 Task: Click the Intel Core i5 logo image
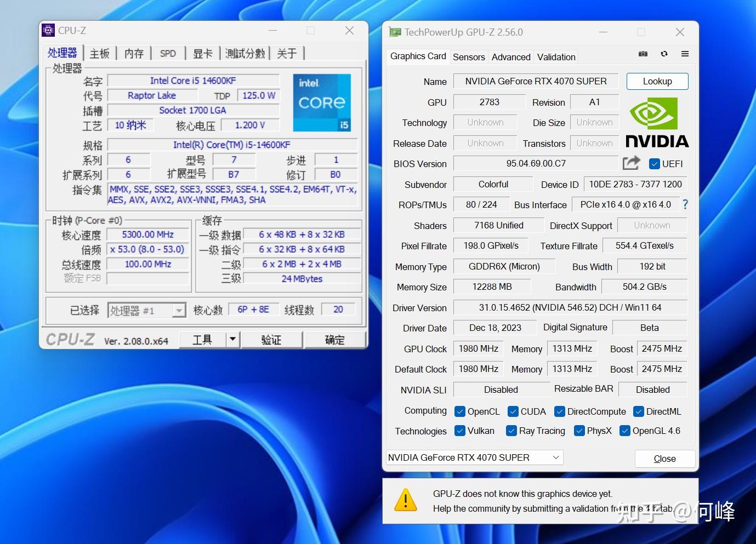click(x=322, y=102)
